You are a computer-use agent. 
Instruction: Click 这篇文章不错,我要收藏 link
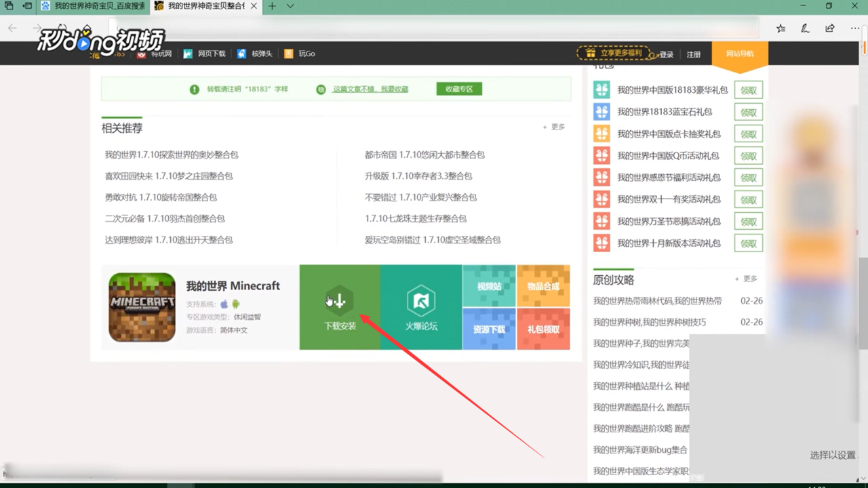coord(370,89)
